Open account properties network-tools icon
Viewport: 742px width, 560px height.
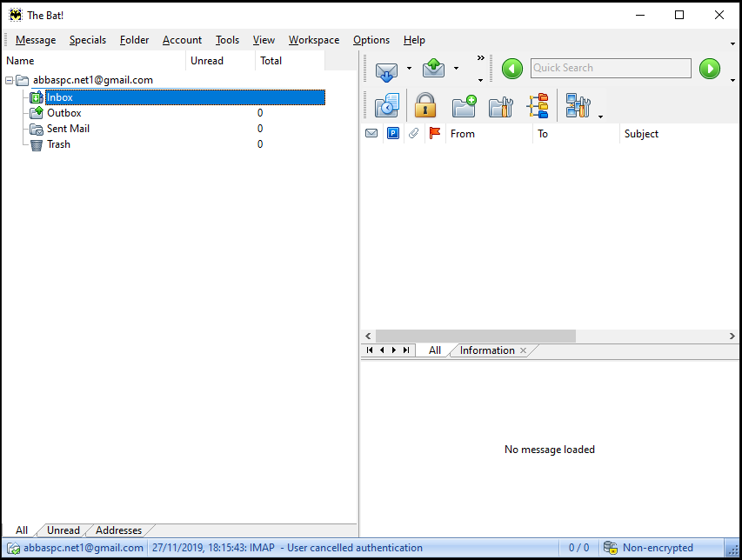pos(578,106)
